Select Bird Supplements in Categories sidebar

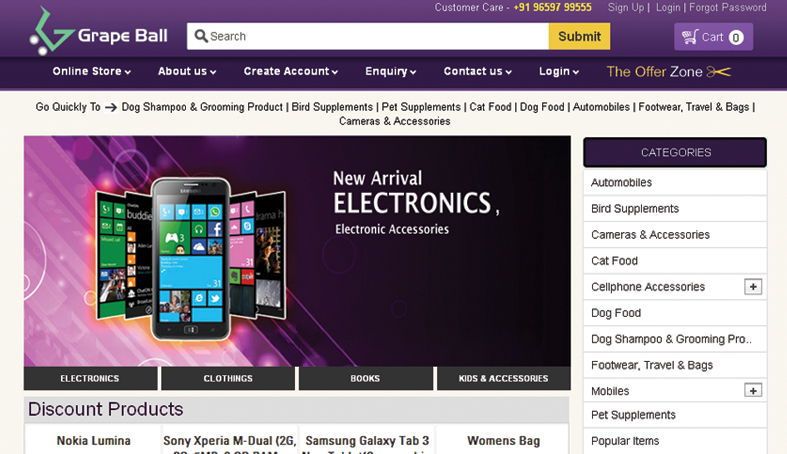(675, 209)
